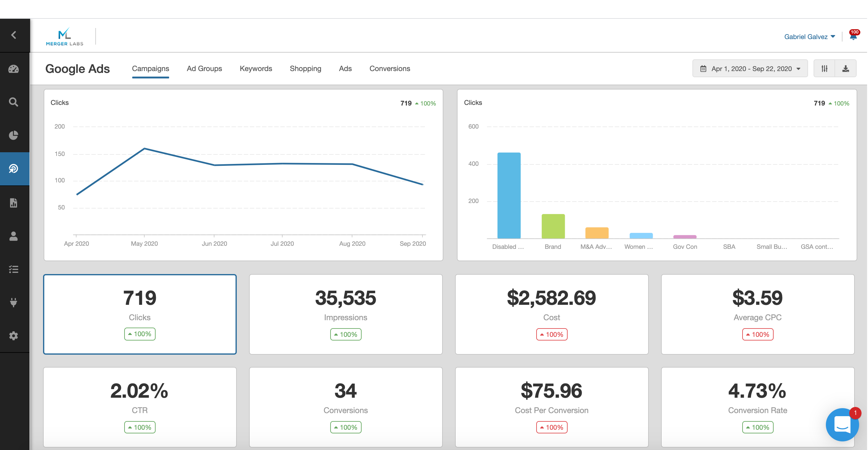Click the blue Disabled campaign bar

pyautogui.click(x=509, y=196)
